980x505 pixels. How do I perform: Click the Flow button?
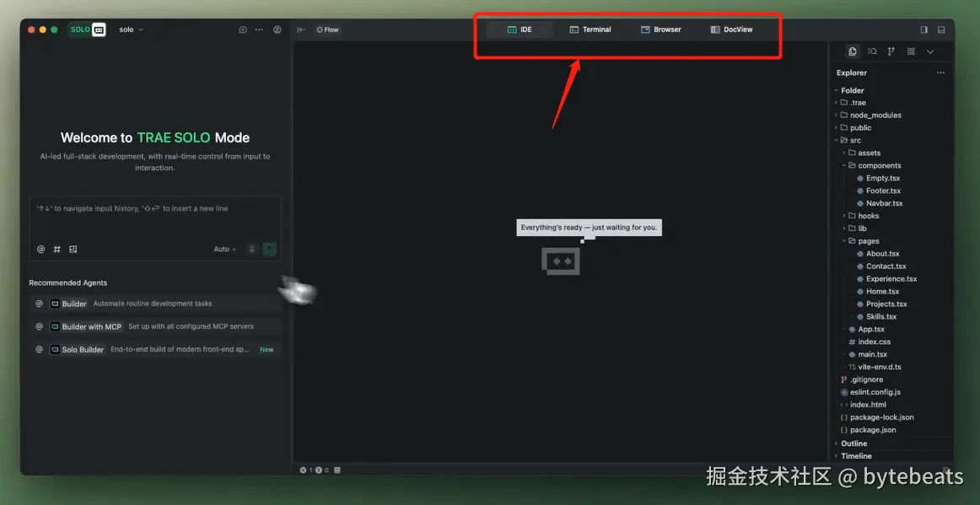coord(327,30)
